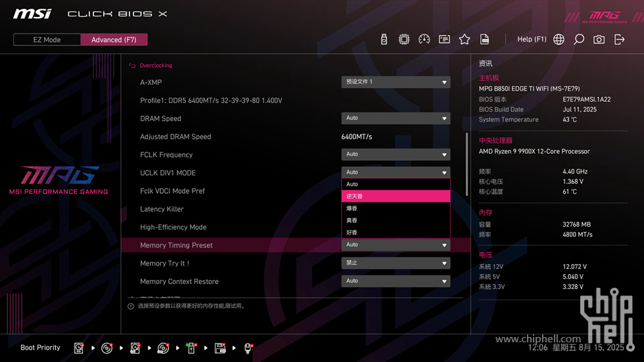Open the Memory Context Restore dropdown
This screenshot has height=362, width=644.
396,281
